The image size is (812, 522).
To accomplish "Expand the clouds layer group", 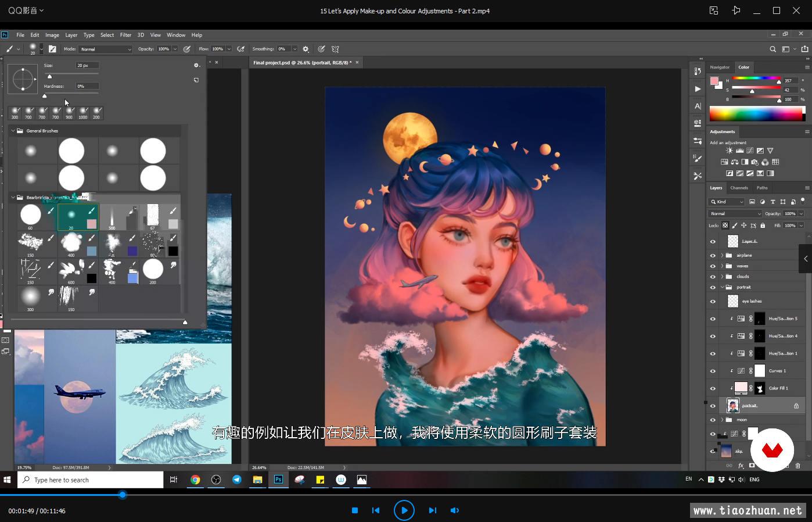I will coord(722,277).
